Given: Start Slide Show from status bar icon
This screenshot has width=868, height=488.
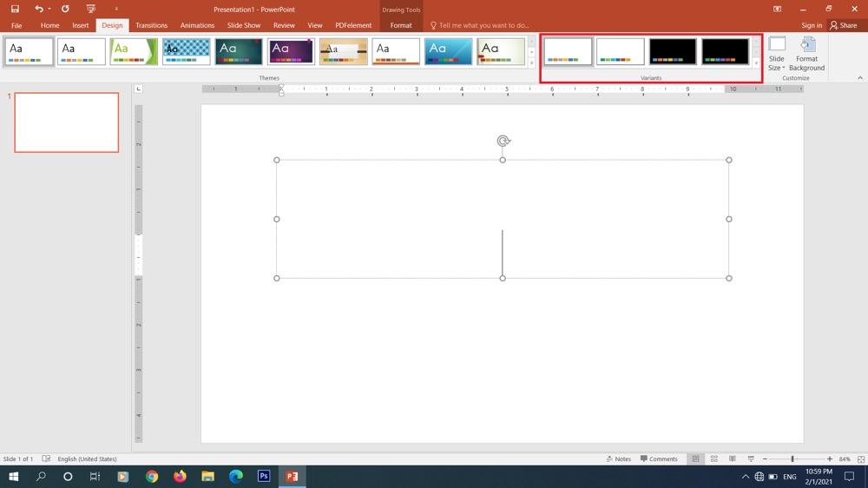Looking at the screenshot, I should [750, 458].
